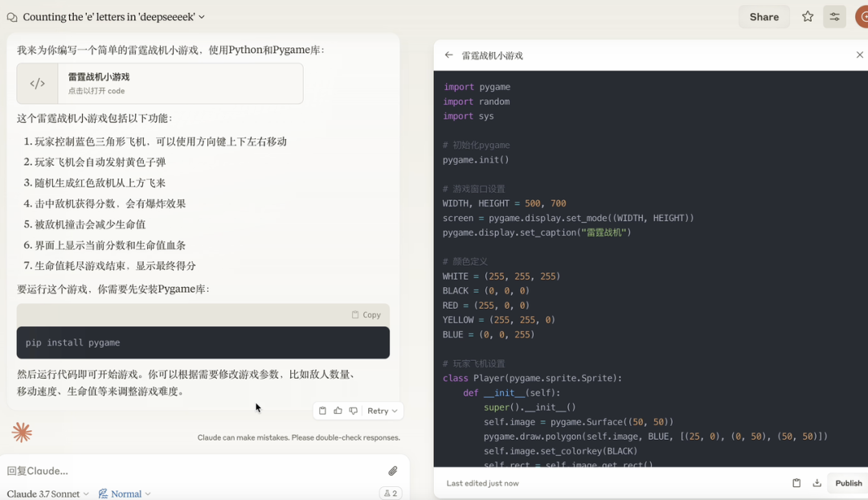The height and width of the screenshot is (500, 868).
Task: Click the Share button
Action: point(764,17)
